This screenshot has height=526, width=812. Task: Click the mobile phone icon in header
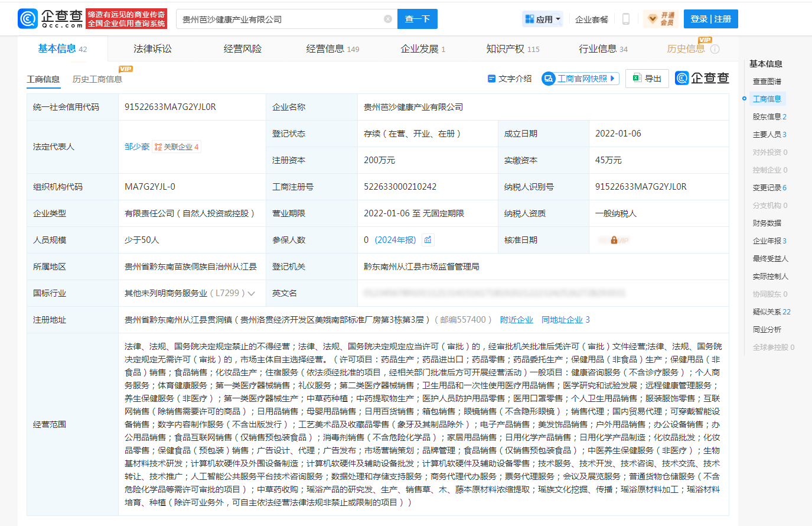pyautogui.click(x=626, y=19)
